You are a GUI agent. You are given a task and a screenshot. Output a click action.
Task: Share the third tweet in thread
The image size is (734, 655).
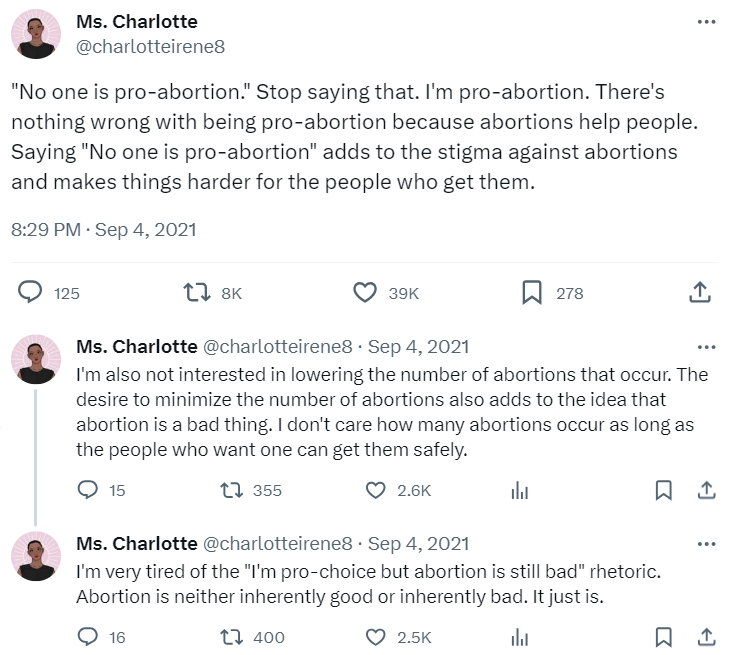706,637
